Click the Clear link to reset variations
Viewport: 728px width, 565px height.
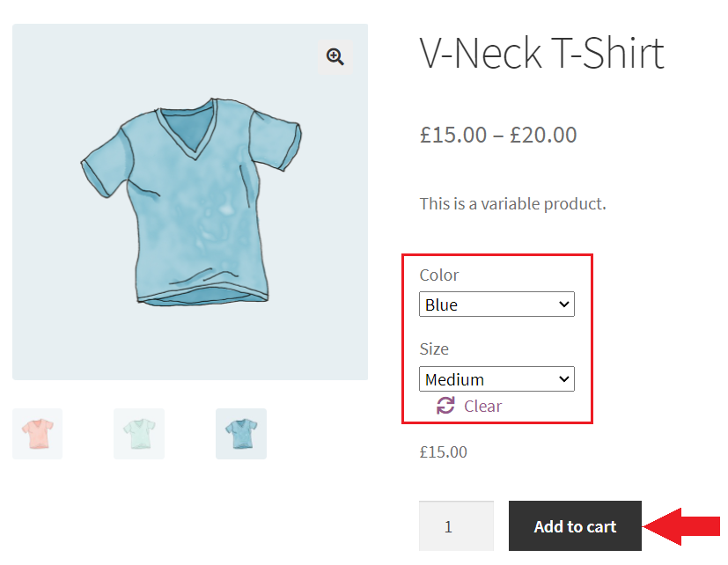pos(482,406)
